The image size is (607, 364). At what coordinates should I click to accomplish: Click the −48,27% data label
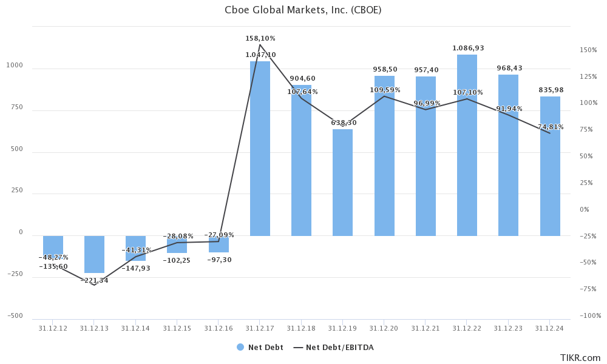pos(53,257)
